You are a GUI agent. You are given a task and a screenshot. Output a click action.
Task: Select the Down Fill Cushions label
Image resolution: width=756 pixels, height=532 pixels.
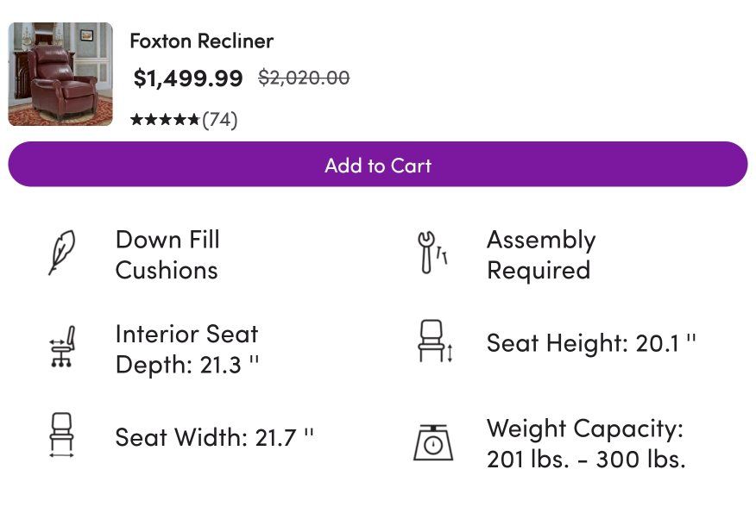(167, 254)
